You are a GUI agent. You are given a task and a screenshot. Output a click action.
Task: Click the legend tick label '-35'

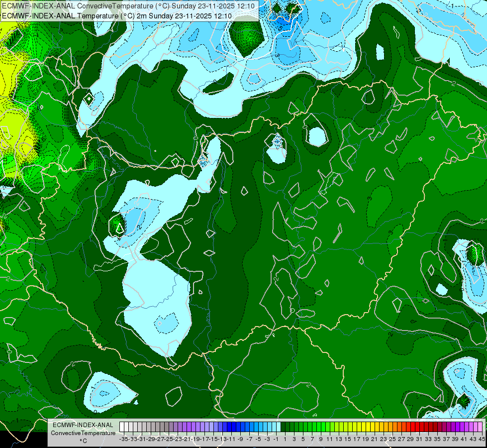coord(123,439)
